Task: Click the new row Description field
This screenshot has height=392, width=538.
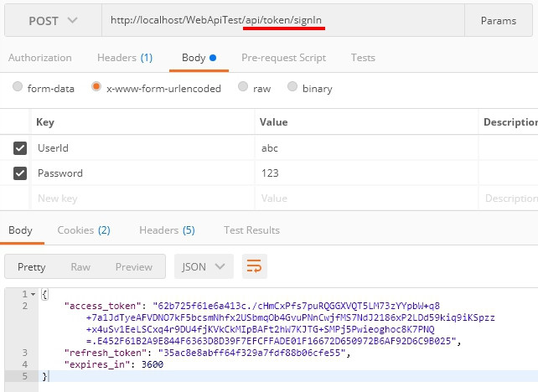Action: click(508, 199)
